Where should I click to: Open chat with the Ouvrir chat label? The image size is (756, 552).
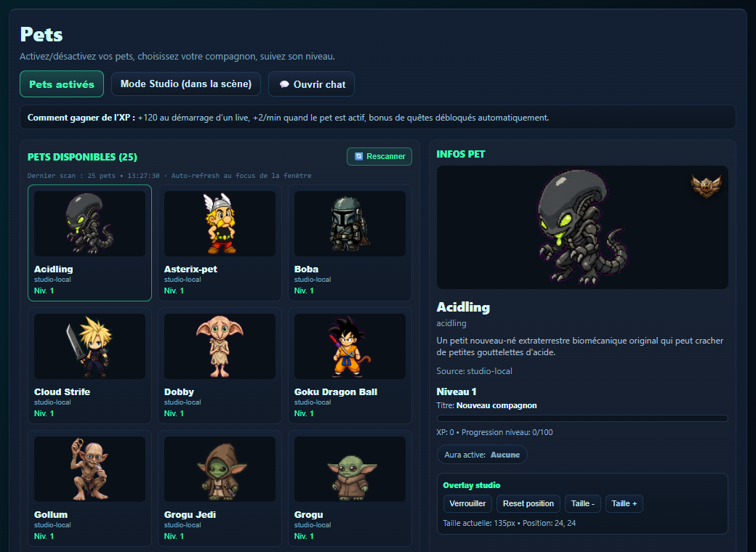pyautogui.click(x=319, y=84)
